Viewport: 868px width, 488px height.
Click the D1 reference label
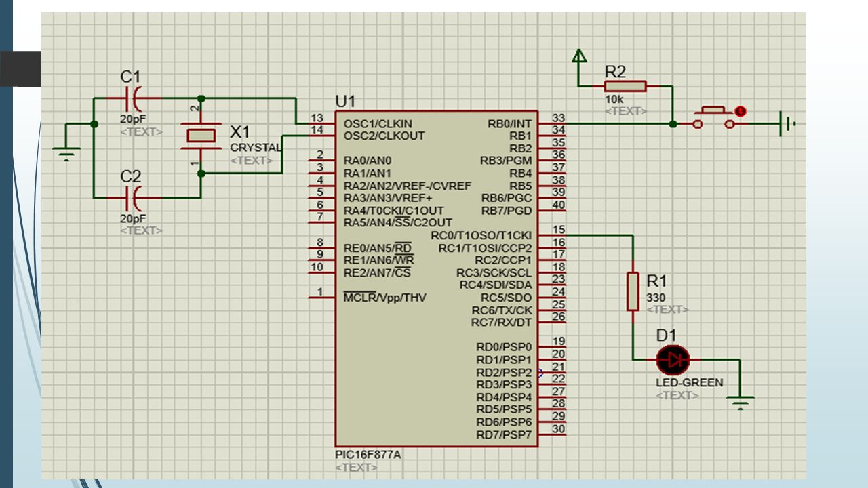[667, 335]
